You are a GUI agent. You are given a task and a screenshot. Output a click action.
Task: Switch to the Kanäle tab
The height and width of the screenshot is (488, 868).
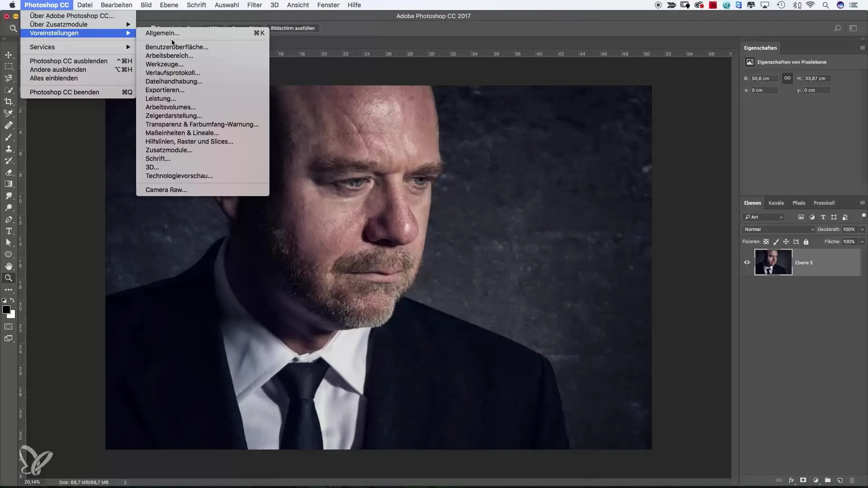point(776,203)
